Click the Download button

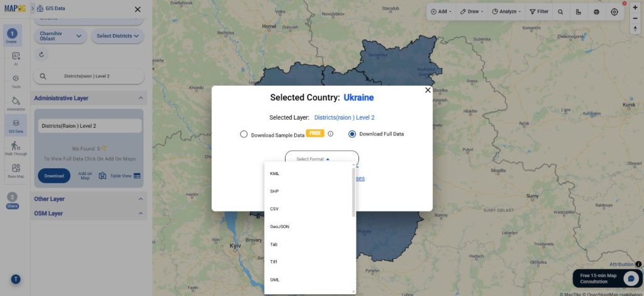click(54, 176)
